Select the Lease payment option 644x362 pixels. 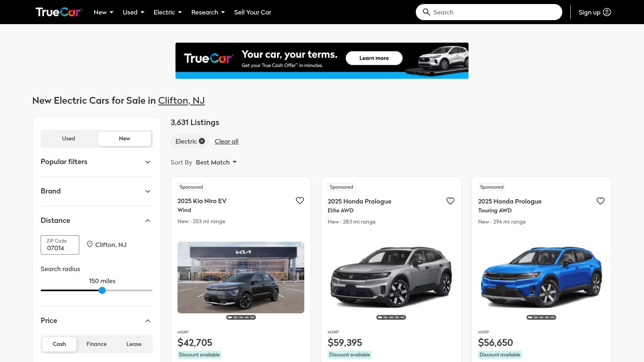134,344
